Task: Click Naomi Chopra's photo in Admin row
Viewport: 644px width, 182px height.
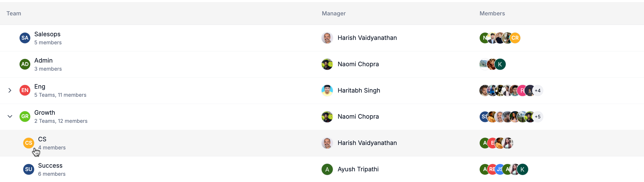Action: click(x=327, y=64)
